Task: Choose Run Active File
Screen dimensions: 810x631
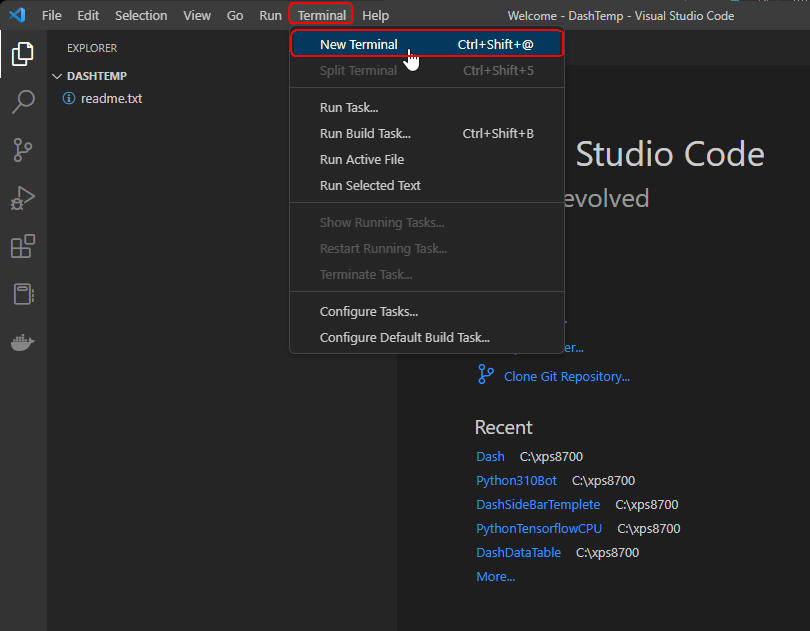Action: click(x=427, y=159)
